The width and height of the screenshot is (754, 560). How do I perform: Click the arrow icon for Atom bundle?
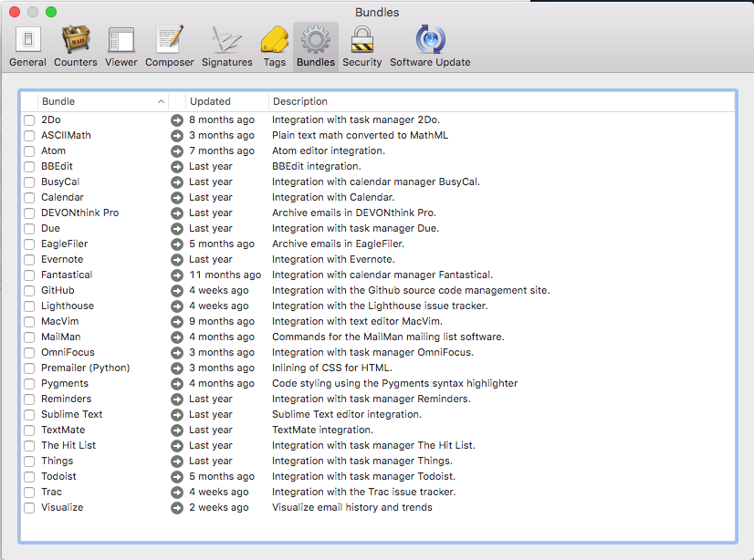[177, 151]
